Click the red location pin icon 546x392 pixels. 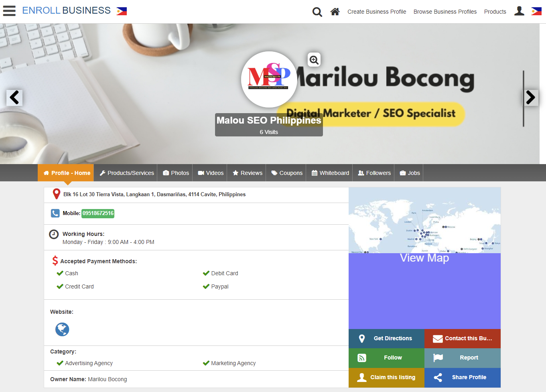click(57, 194)
